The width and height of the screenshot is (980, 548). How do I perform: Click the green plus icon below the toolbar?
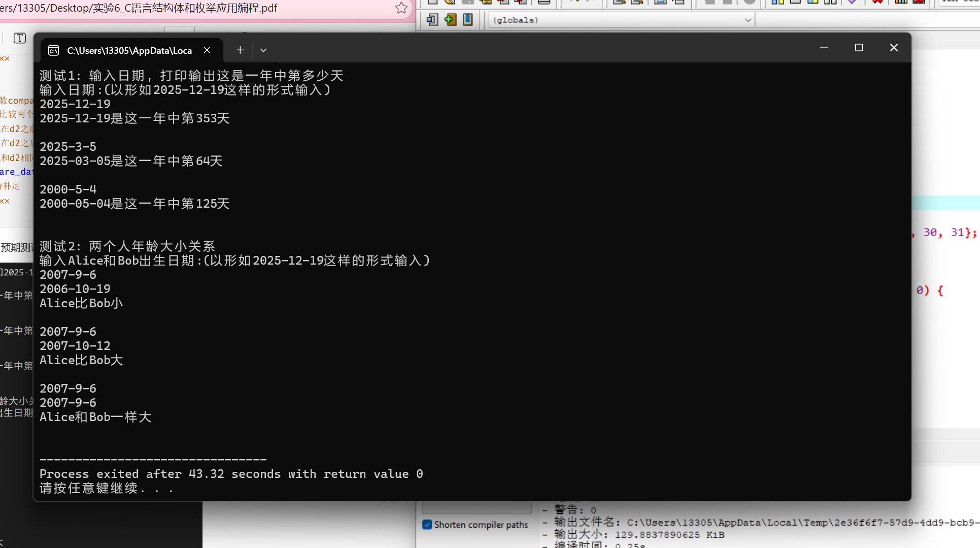pyautogui.click(x=450, y=19)
